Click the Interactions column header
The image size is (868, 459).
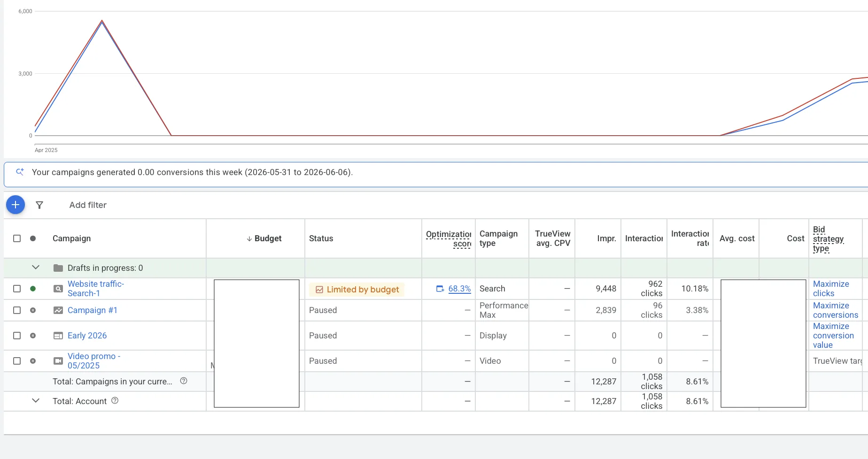[644, 238]
